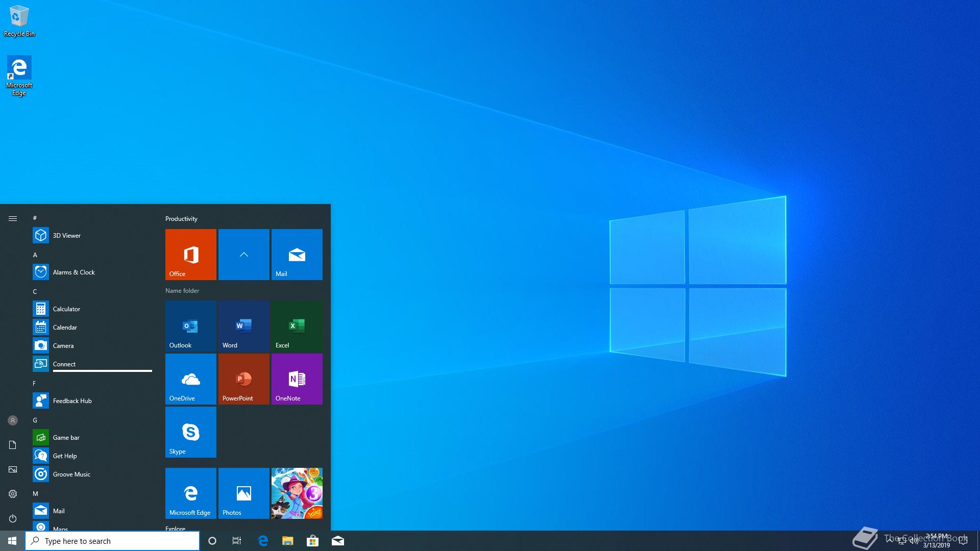Click the Windows Start button
The width and height of the screenshot is (980, 551).
(12, 541)
